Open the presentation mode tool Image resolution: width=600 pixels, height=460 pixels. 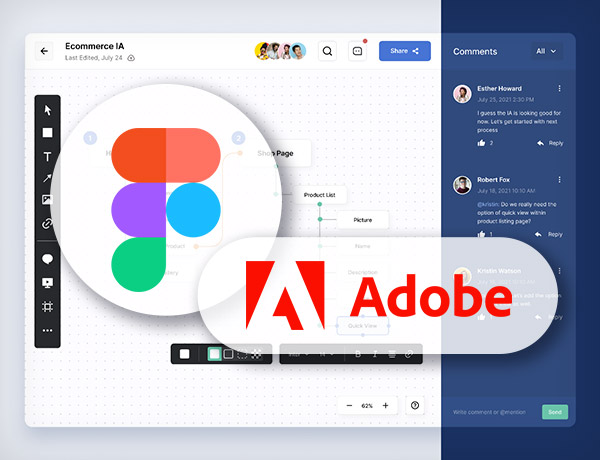(x=47, y=283)
